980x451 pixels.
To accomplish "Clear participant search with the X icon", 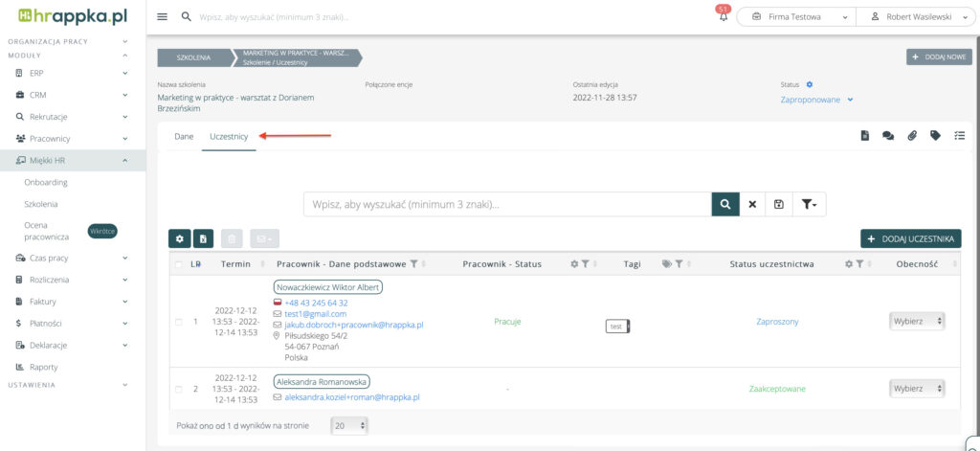I will pos(752,204).
